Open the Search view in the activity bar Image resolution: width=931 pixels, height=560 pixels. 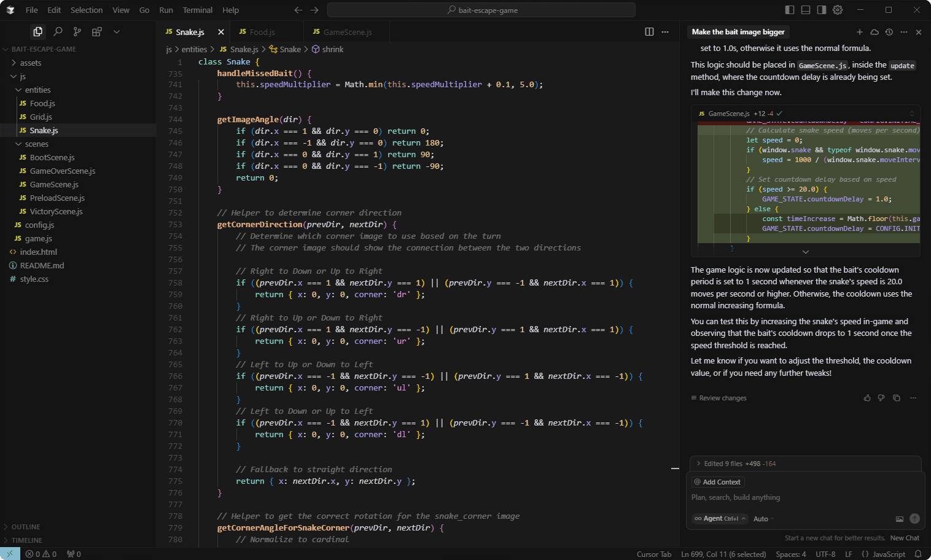(58, 31)
